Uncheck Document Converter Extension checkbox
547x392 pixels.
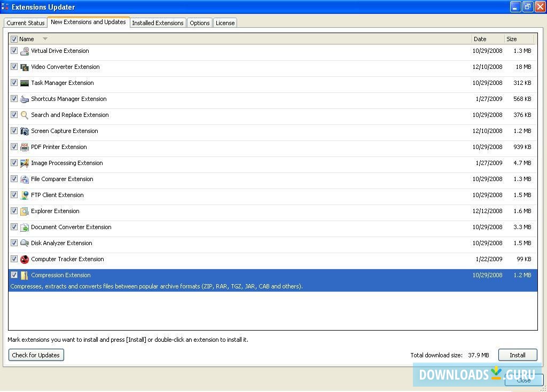(x=14, y=227)
